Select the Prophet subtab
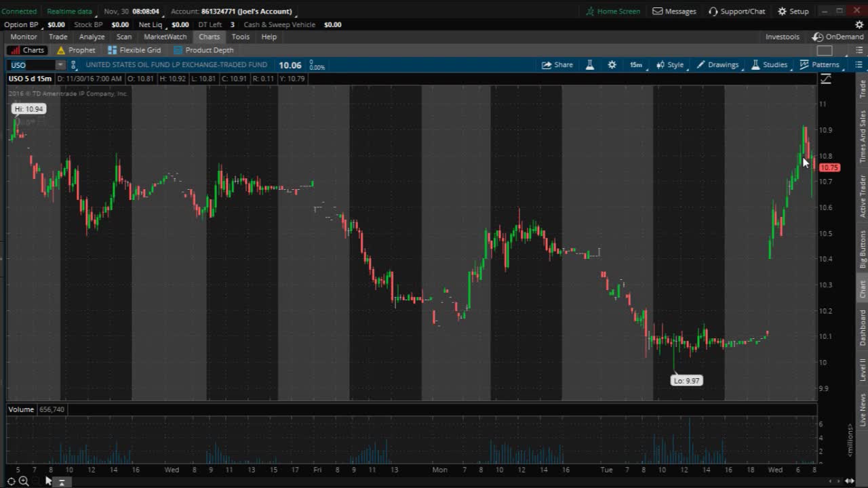 [x=76, y=50]
